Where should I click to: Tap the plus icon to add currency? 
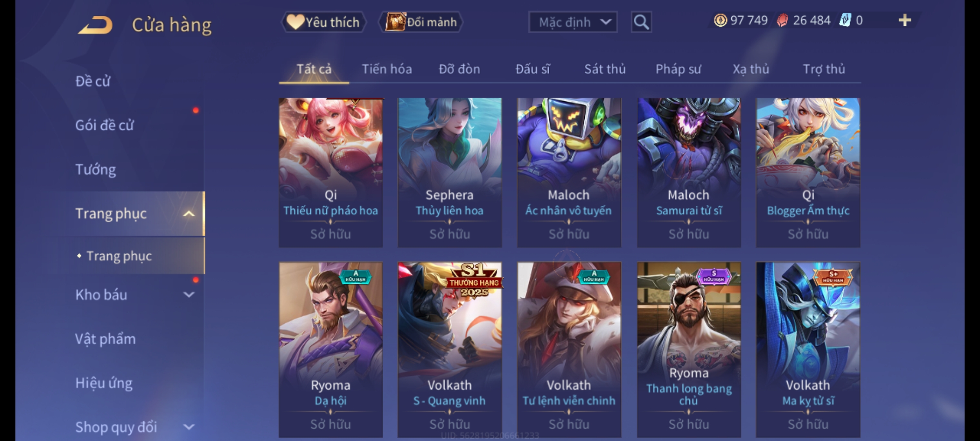[905, 20]
